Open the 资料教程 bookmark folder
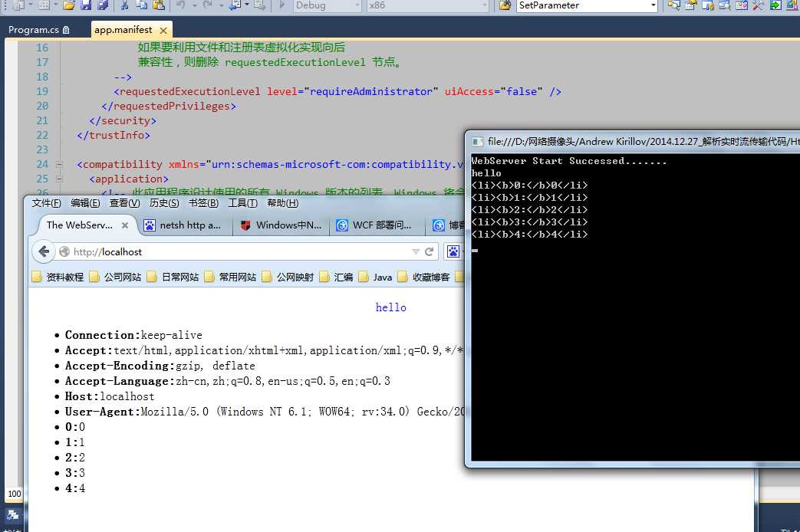Viewport: 800px width, 532px height. (58, 277)
